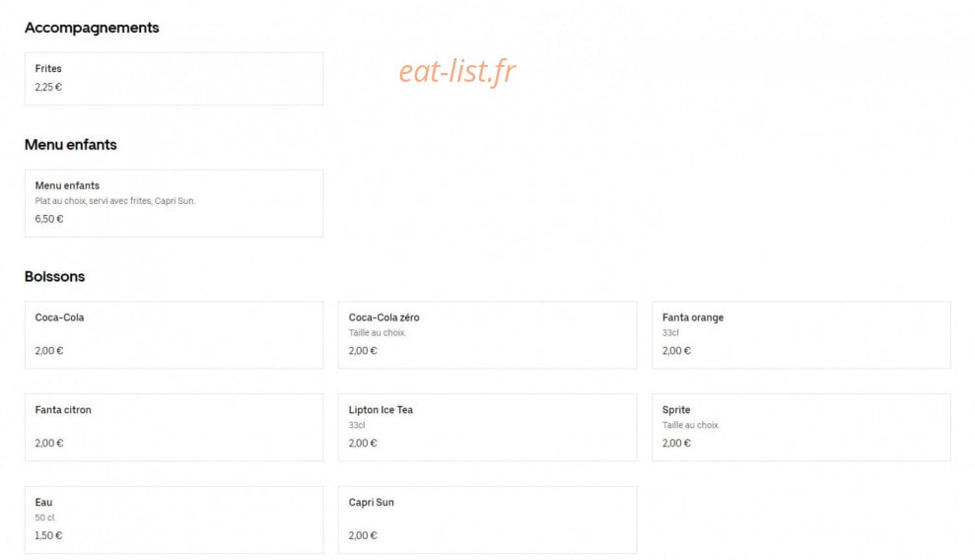Choose the Lipton Ice Tea card
This screenshot has height=560, width=975.
[x=487, y=428]
